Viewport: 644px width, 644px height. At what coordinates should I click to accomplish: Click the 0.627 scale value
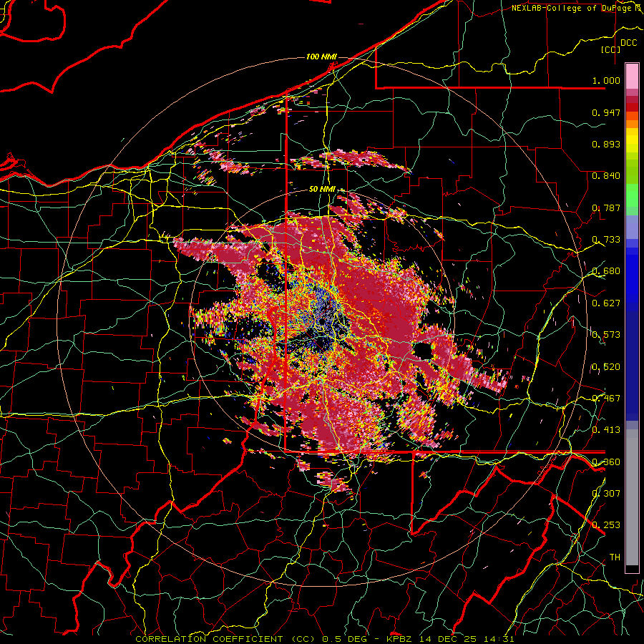click(606, 303)
